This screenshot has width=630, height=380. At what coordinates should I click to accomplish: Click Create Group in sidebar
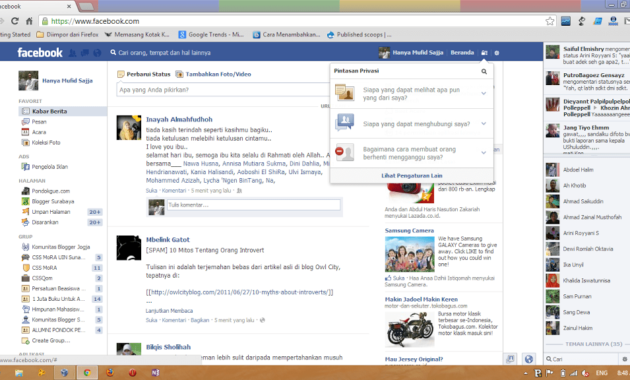point(46,340)
